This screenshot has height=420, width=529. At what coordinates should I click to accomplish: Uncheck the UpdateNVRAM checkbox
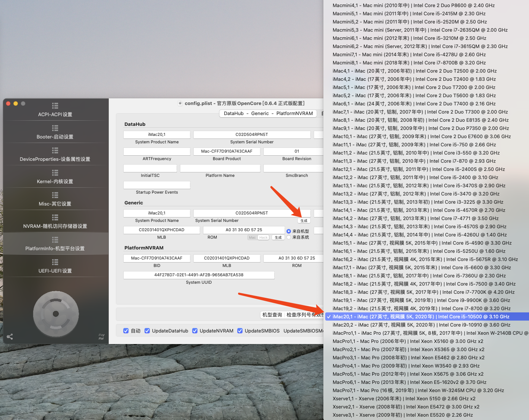click(x=195, y=331)
